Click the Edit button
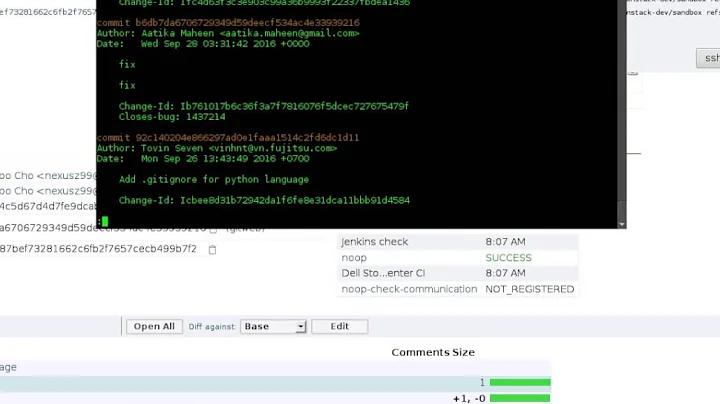Screen dimensions: 720x404 [x=339, y=326]
